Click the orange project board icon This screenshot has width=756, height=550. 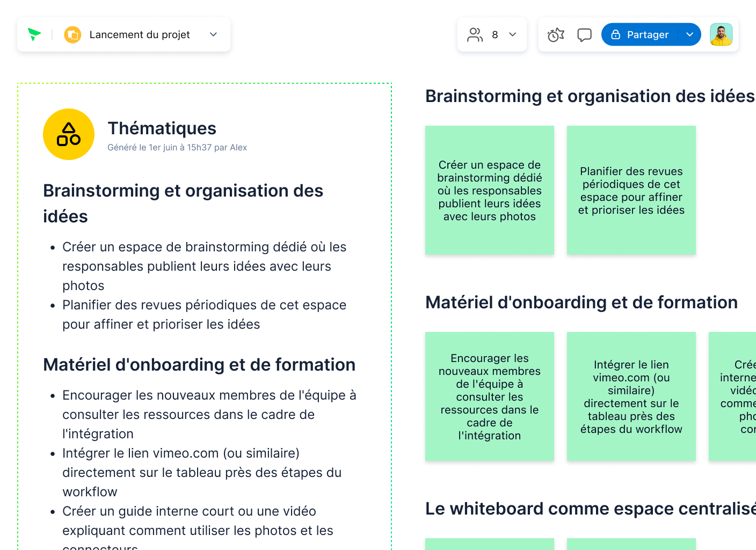[72, 35]
